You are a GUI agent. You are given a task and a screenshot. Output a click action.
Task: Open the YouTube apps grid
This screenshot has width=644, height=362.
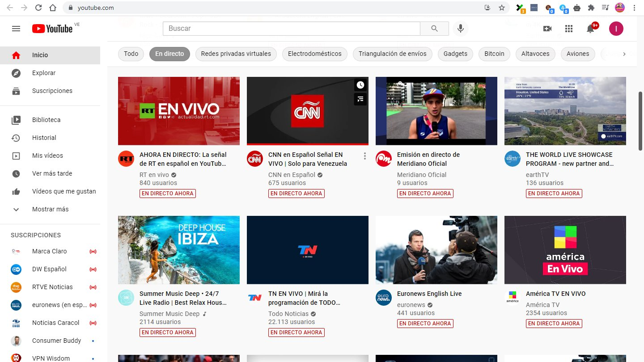(569, 29)
